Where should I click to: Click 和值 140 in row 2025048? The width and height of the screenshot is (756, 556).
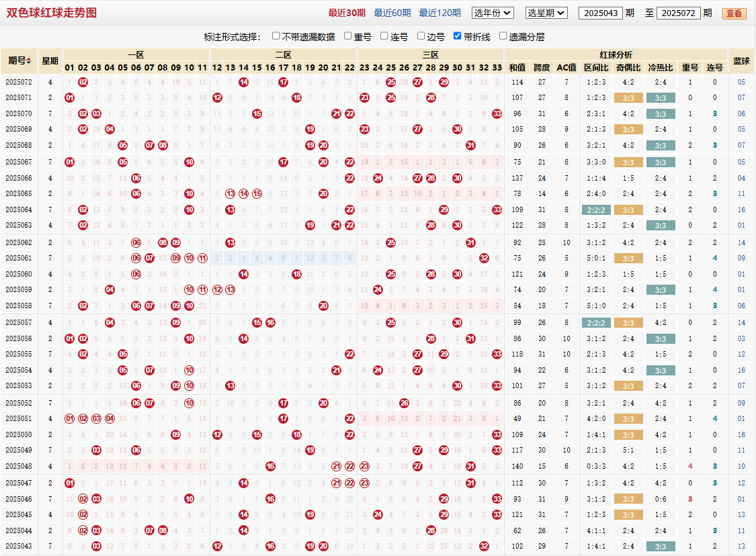coord(517,467)
